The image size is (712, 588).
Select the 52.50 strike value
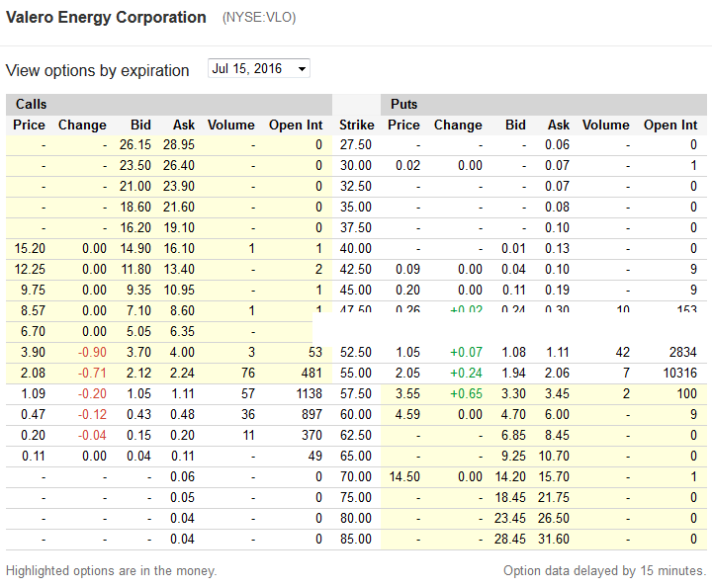tap(356, 353)
